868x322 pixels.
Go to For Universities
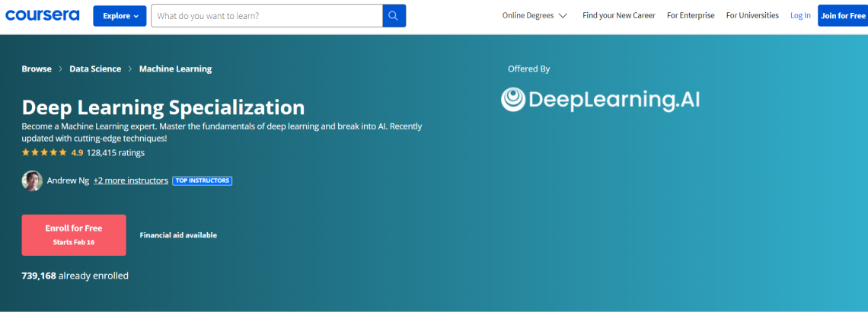(x=752, y=15)
